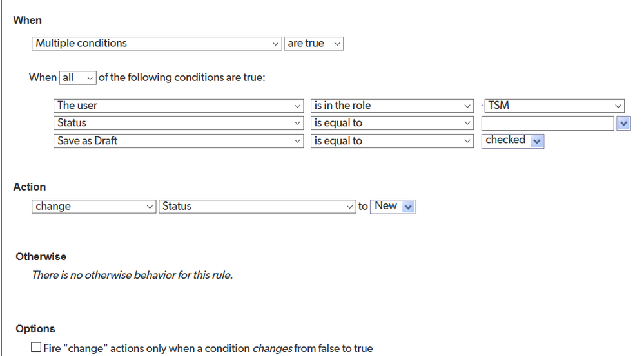
Task: Click the 'New' status value selector
Action: [x=393, y=206]
